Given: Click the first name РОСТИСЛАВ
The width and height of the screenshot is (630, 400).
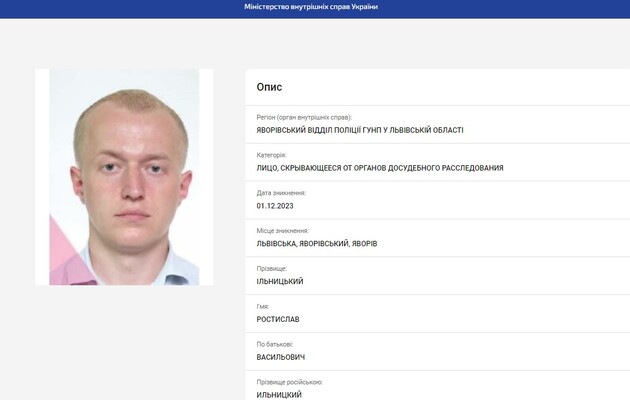Looking at the screenshot, I should 278,319.
